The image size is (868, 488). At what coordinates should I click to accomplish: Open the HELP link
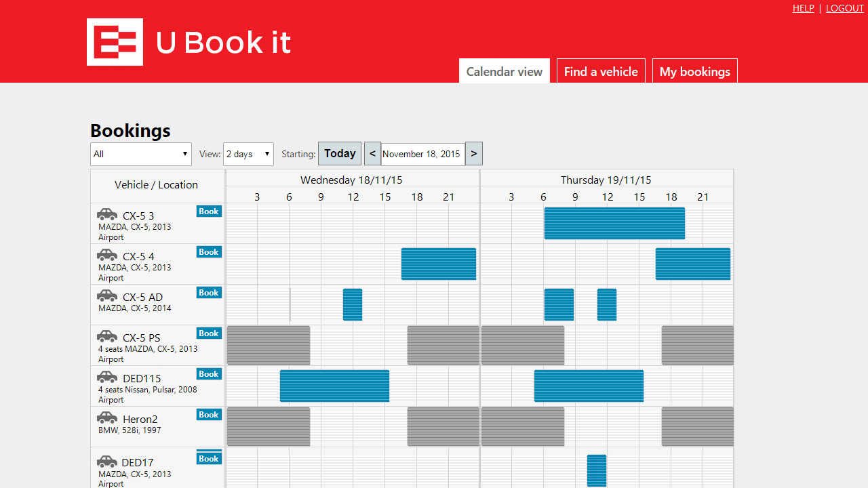point(803,8)
